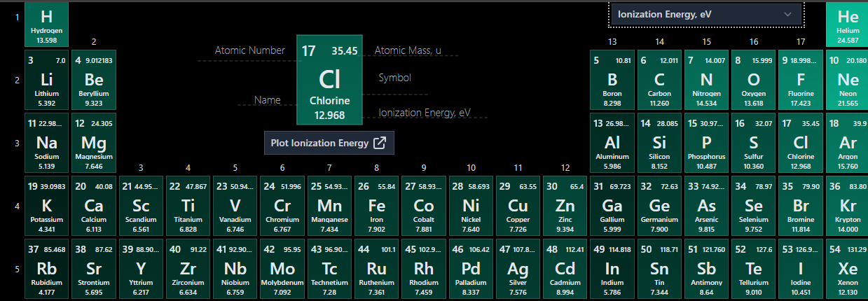Click the Magnesium tile
The width and height of the screenshot is (868, 301).
[94, 143]
